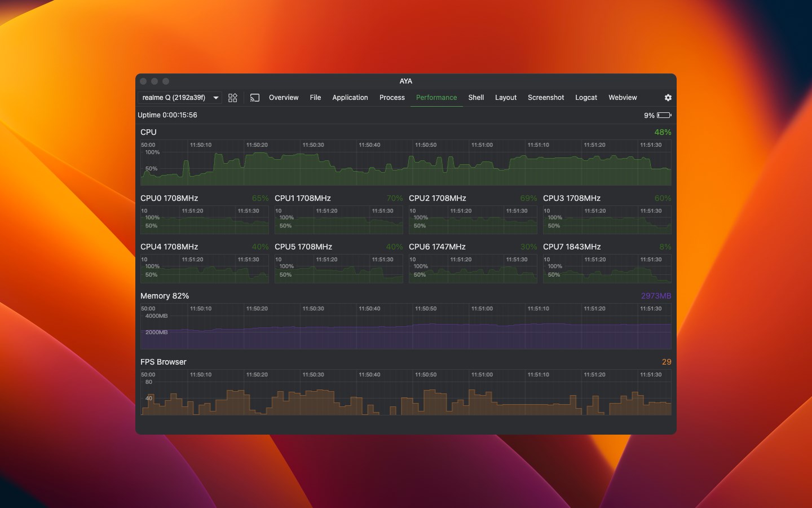
Task: Open the Application tab
Action: (350, 98)
